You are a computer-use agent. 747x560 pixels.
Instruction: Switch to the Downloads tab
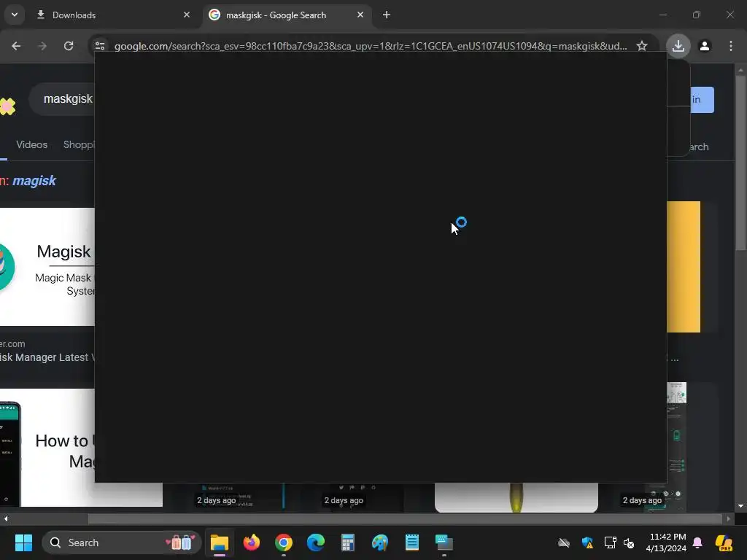(112, 15)
